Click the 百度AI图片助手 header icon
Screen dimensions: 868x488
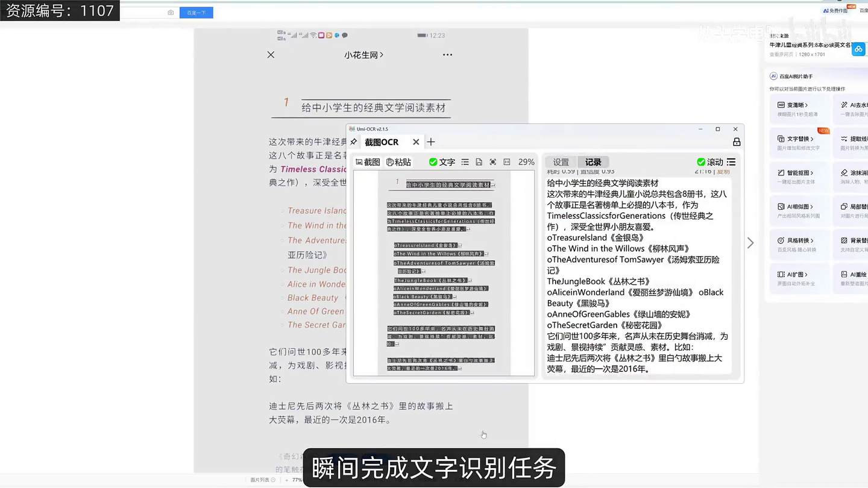(773, 77)
